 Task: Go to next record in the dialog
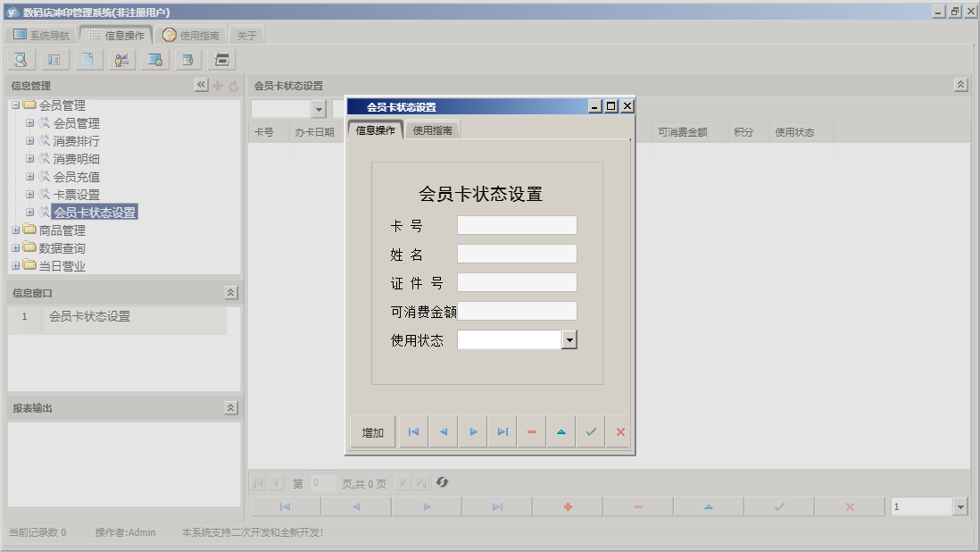pos(472,431)
